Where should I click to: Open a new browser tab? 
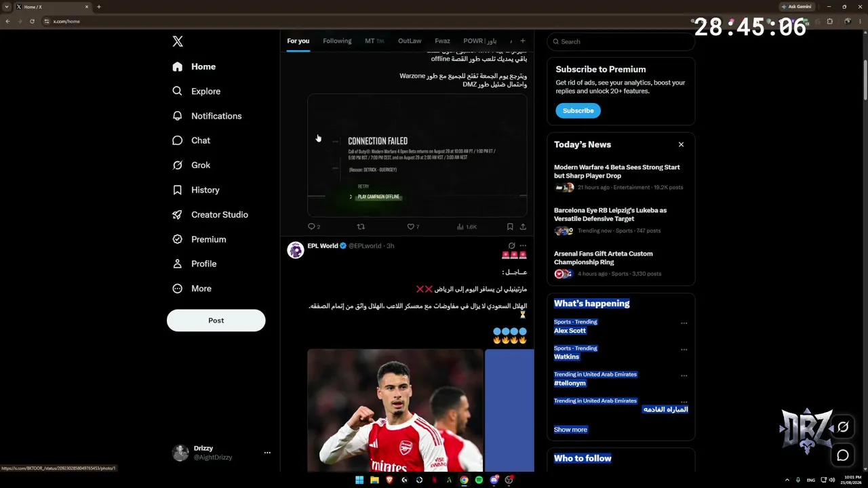[x=99, y=7]
